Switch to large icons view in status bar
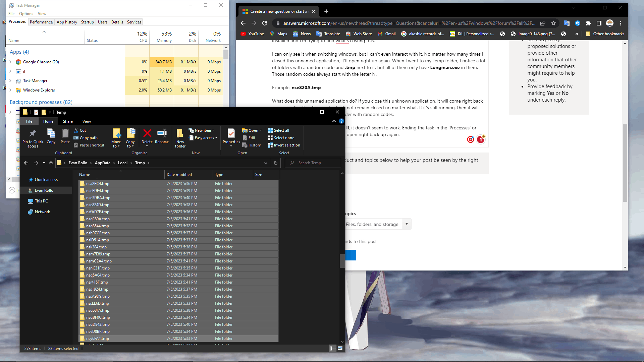This screenshot has height=362, width=644. pos(340,349)
